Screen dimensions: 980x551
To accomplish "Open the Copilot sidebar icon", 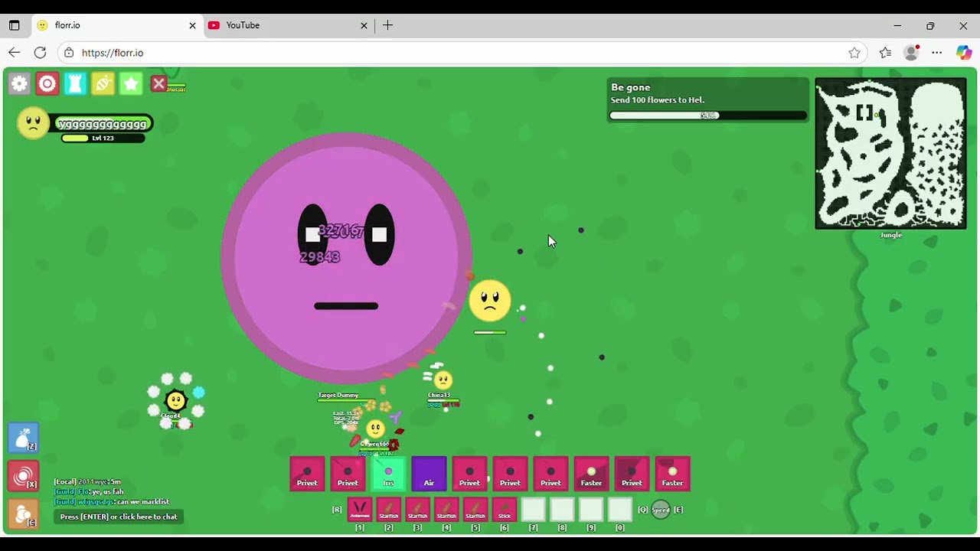I will (x=964, y=53).
